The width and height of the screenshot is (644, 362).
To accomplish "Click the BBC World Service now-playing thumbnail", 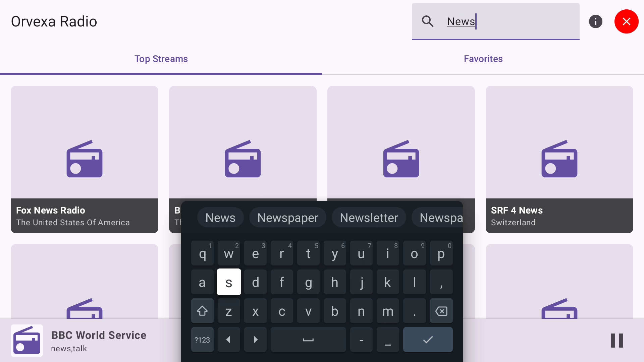I will [x=27, y=341].
